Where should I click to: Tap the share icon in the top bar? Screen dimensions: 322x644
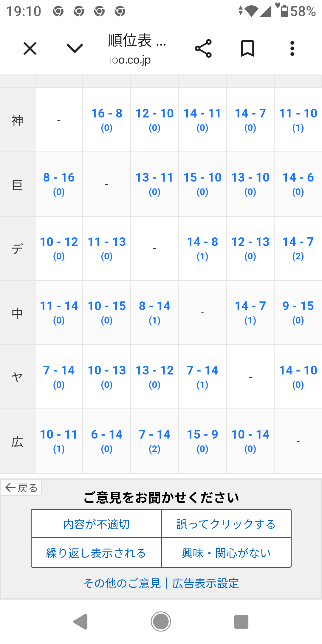[203, 49]
